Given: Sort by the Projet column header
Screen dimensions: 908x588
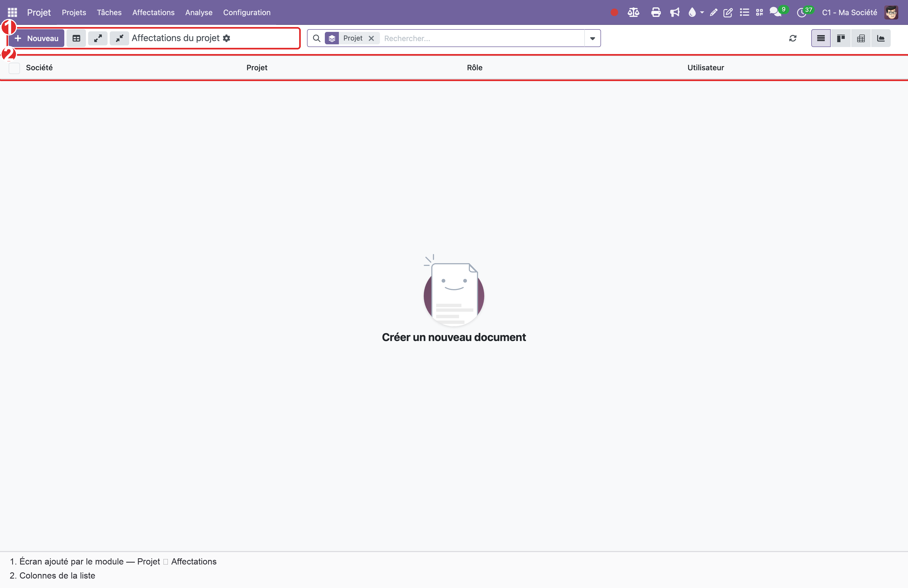Looking at the screenshot, I should coord(257,68).
